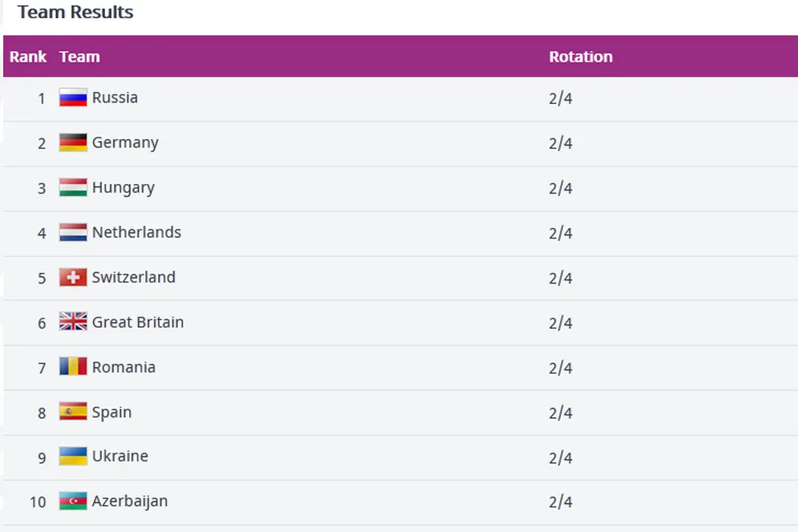Screen dimensions: 798x532
Task: Click the rank number 5 cell
Action: pos(42,278)
